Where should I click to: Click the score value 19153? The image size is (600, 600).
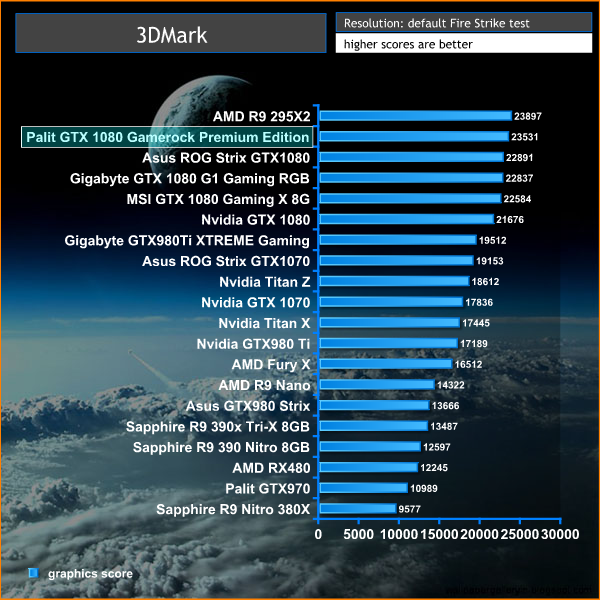point(489,261)
